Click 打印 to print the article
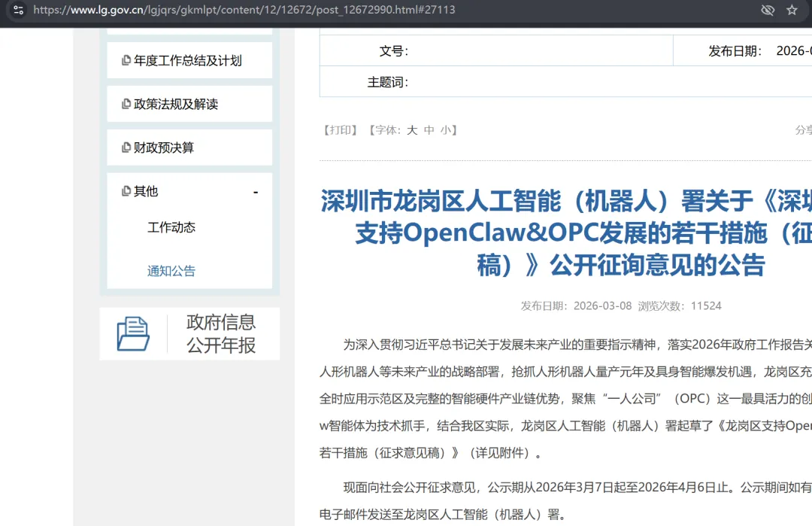812x526 pixels. click(x=341, y=130)
